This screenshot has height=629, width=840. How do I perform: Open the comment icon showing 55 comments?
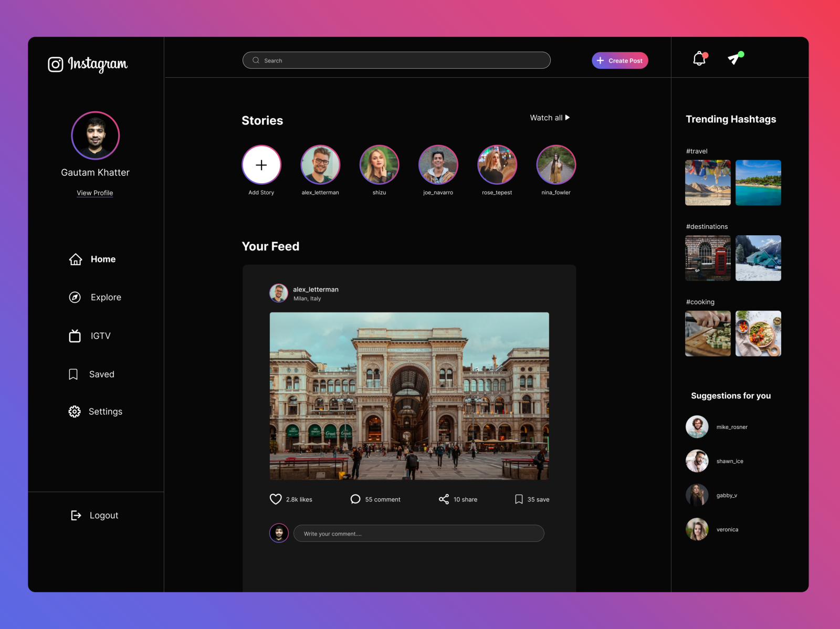[x=355, y=499]
